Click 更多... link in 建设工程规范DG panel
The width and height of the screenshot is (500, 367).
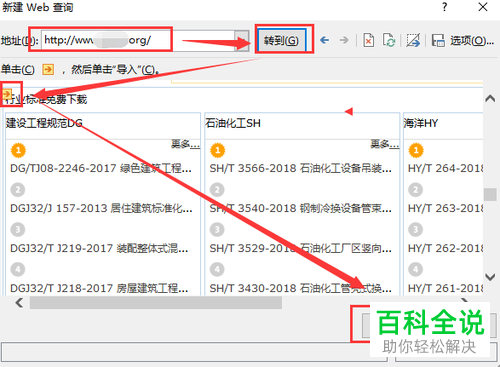185,144
